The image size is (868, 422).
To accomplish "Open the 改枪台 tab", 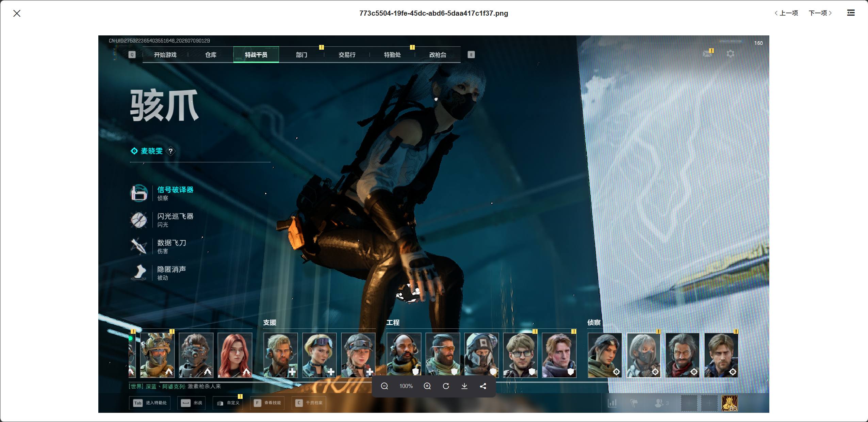I will pos(438,55).
